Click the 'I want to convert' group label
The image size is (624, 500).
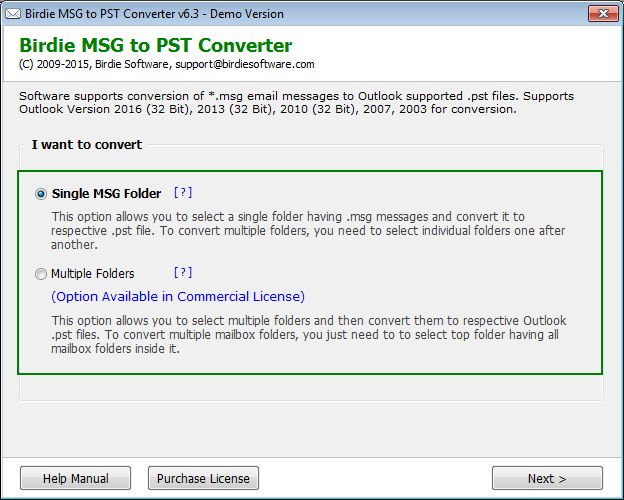point(87,145)
